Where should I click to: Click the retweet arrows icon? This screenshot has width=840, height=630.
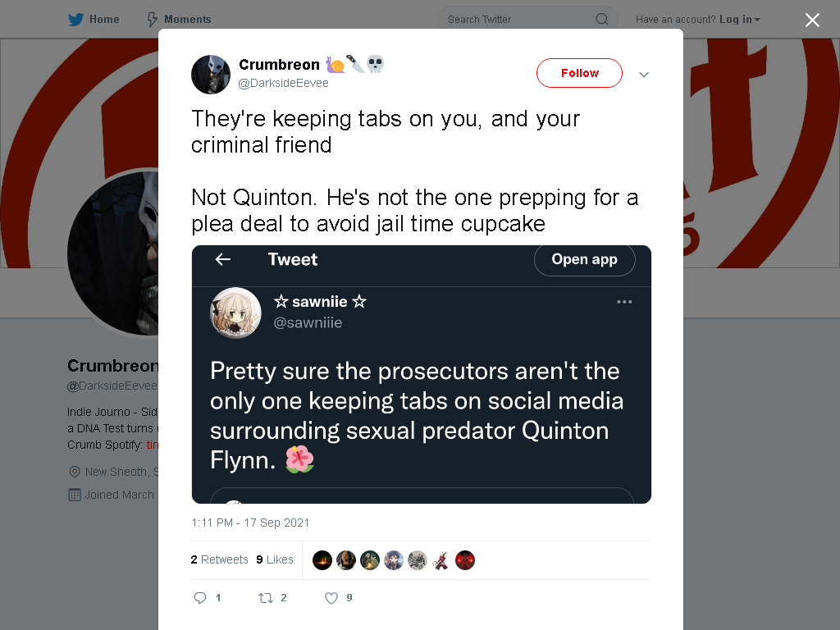pyautogui.click(x=266, y=598)
